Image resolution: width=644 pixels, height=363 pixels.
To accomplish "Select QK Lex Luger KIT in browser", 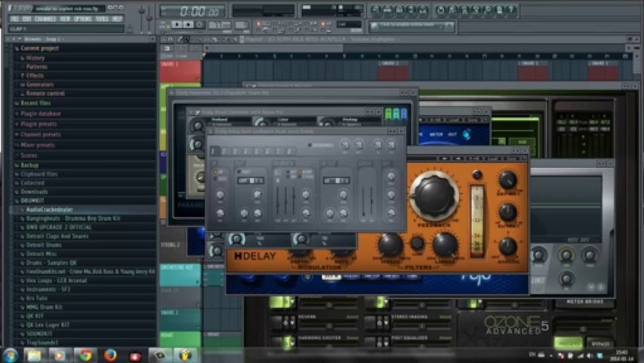I will [x=48, y=325].
